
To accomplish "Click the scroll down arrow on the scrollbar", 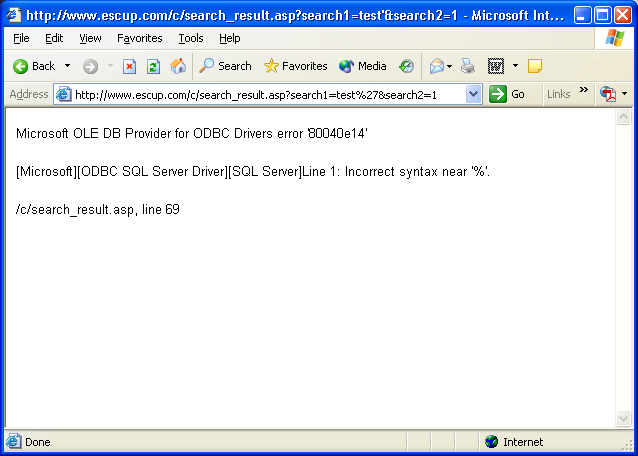I will coord(623,418).
